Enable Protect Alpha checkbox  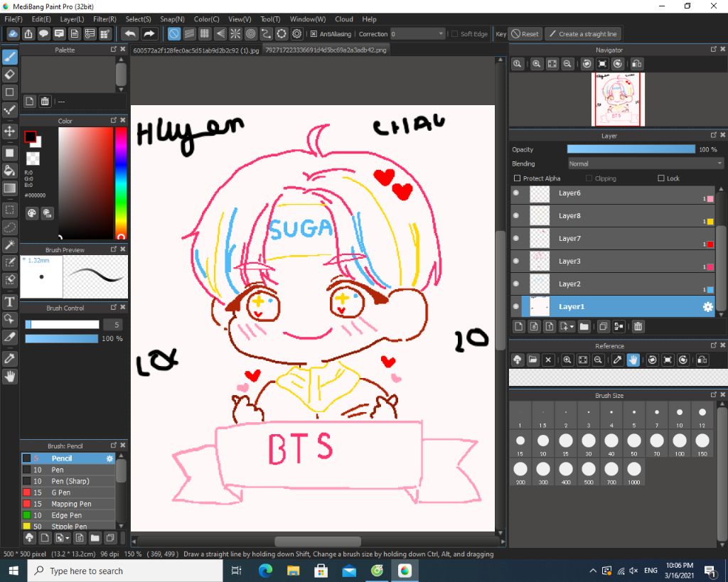coord(518,178)
